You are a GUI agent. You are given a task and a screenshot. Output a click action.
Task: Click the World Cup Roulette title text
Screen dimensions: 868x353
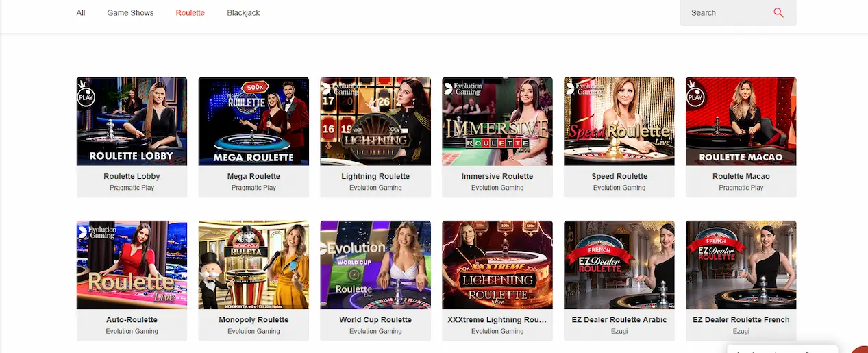[x=375, y=320]
